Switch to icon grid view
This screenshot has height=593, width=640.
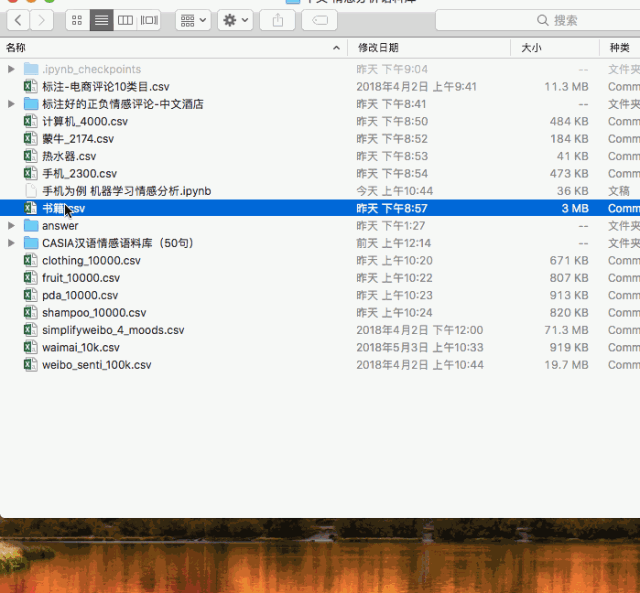click(x=77, y=20)
